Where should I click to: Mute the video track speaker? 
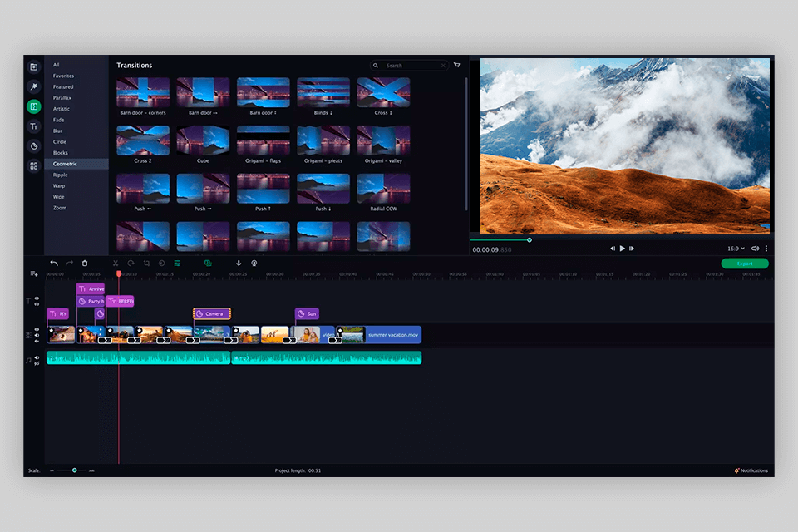[37, 336]
